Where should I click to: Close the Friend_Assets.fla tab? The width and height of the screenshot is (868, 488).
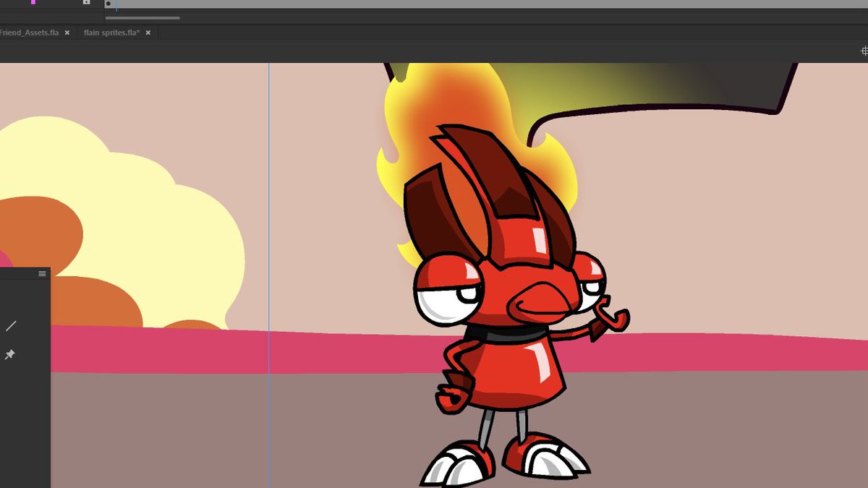(67, 33)
